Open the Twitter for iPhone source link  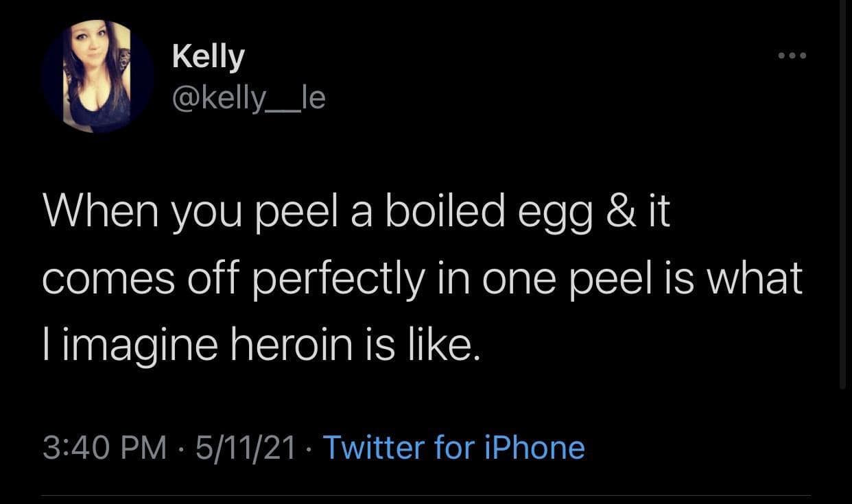(454, 447)
